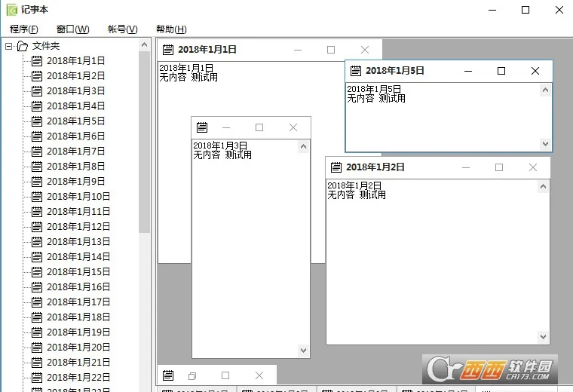Click the note icon beside 2018年1月1日 in tree
Image resolution: width=573 pixels, height=392 pixels.
(36, 60)
